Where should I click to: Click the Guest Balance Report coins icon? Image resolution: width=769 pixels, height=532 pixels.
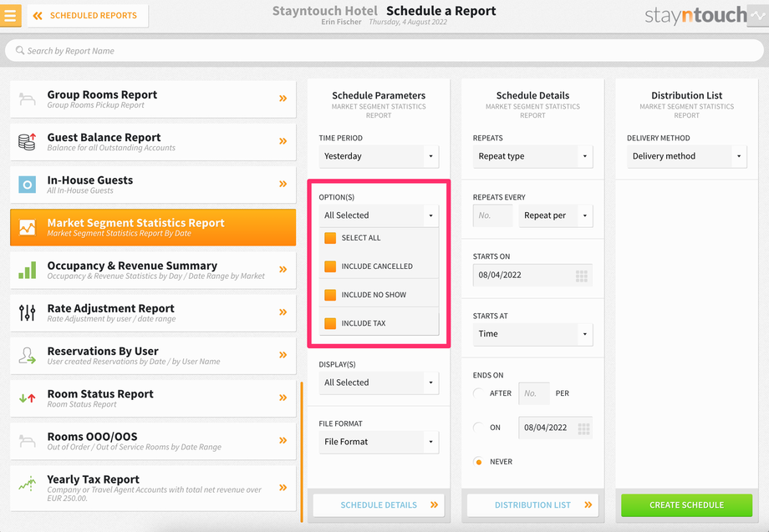click(27, 142)
